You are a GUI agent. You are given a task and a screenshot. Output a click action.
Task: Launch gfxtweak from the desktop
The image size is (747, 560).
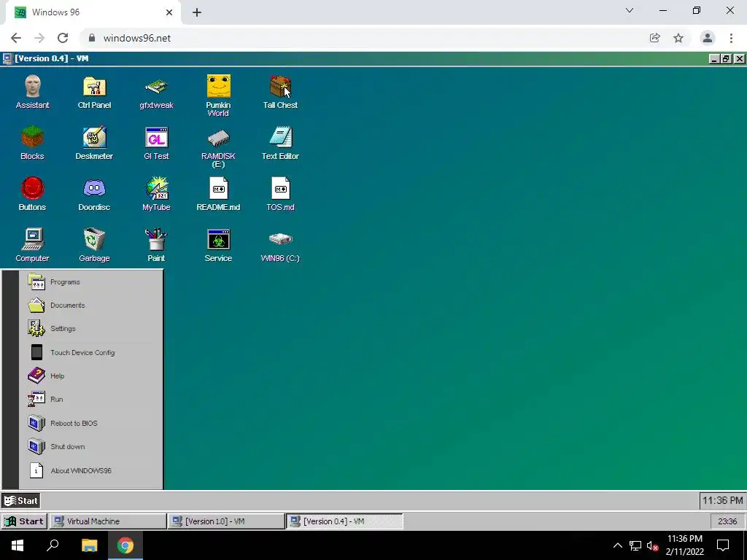(156, 92)
